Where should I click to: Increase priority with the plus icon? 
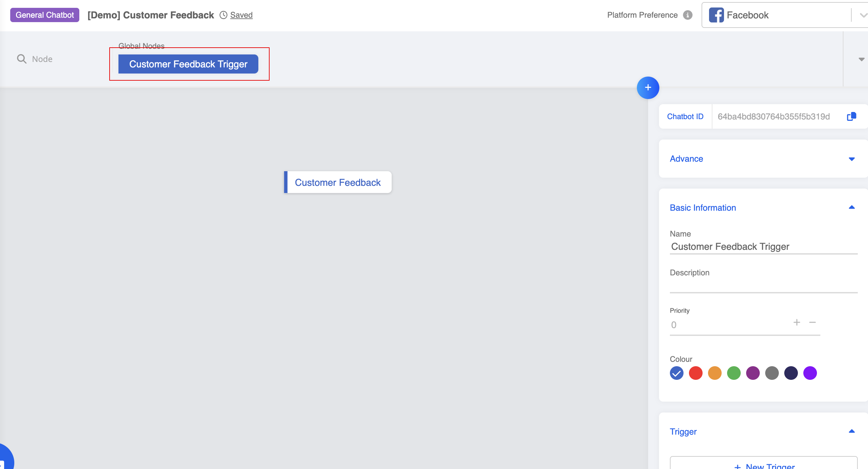click(x=797, y=322)
